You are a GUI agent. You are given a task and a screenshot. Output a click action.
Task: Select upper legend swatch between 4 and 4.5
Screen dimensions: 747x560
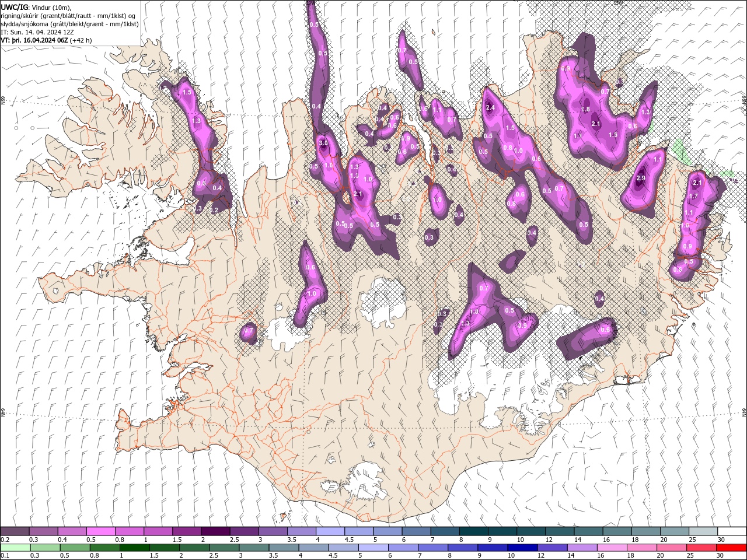330,531
